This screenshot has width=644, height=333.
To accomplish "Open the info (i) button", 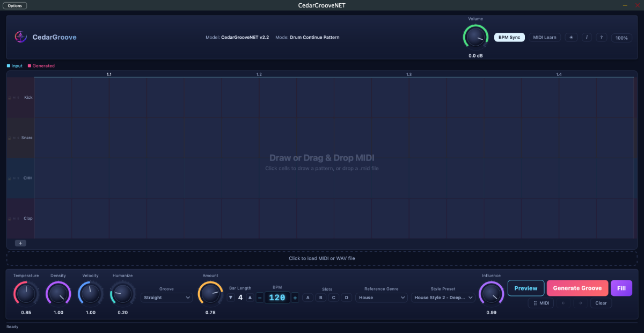I will [x=587, y=38].
